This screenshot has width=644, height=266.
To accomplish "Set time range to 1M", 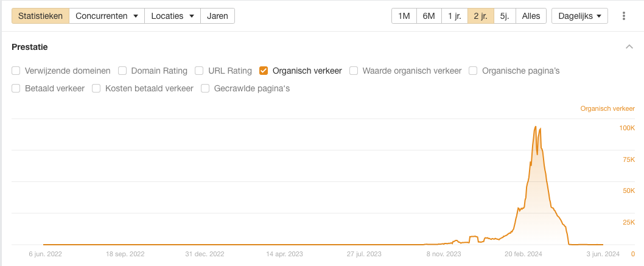I will pyautogui.click(x=404, y=16).
